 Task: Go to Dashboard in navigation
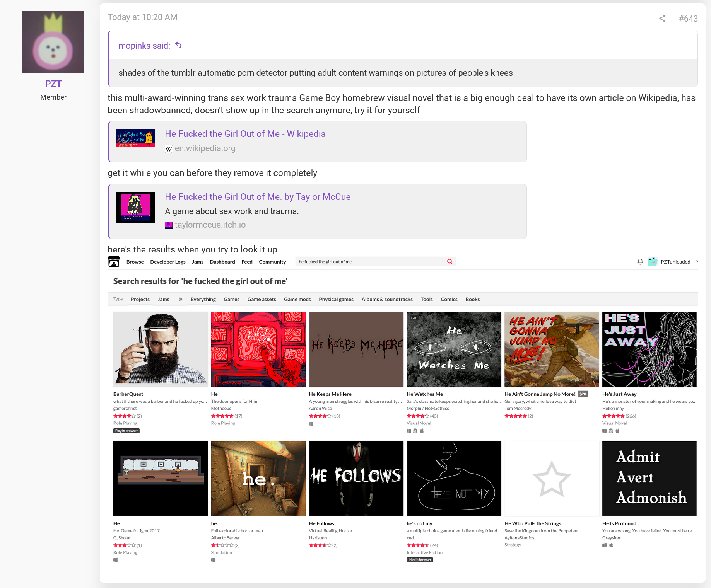(x=222, y=262)
